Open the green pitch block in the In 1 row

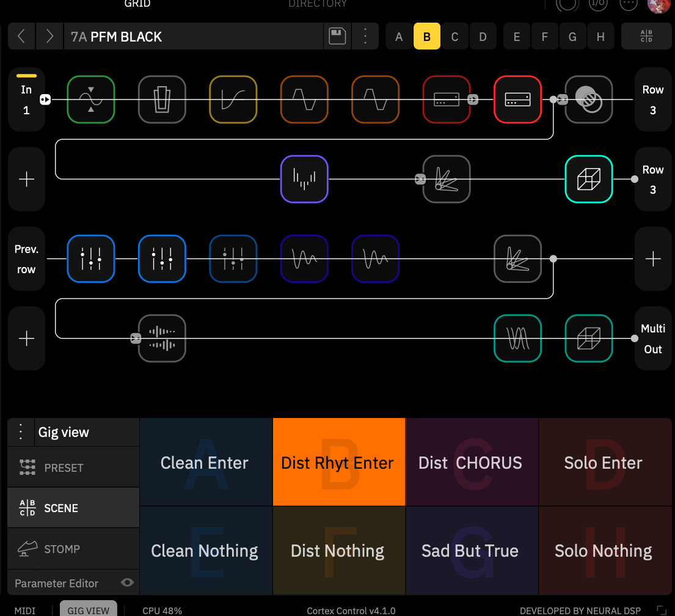pyautogui.click(x=91, y=100)
